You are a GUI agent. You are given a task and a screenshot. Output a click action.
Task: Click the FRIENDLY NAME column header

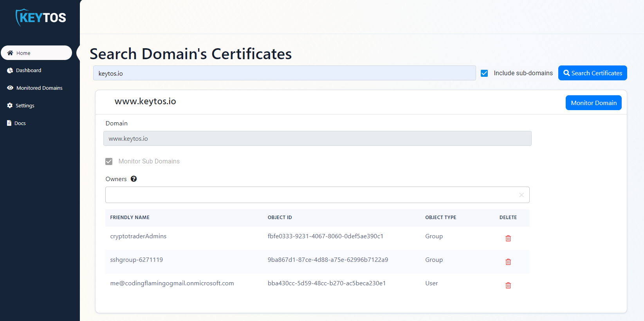130,218
